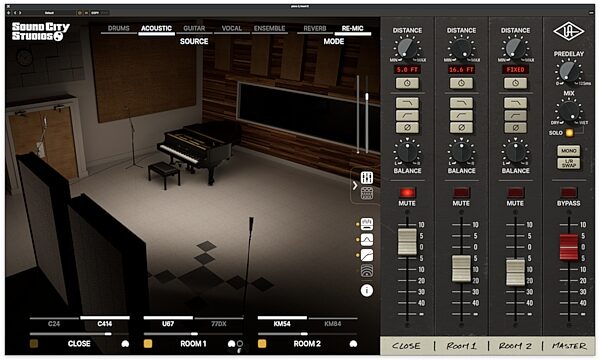Click the rising-curve effect icon
The width and height of the screenshot is (600, 361).
tap(367, 255)
